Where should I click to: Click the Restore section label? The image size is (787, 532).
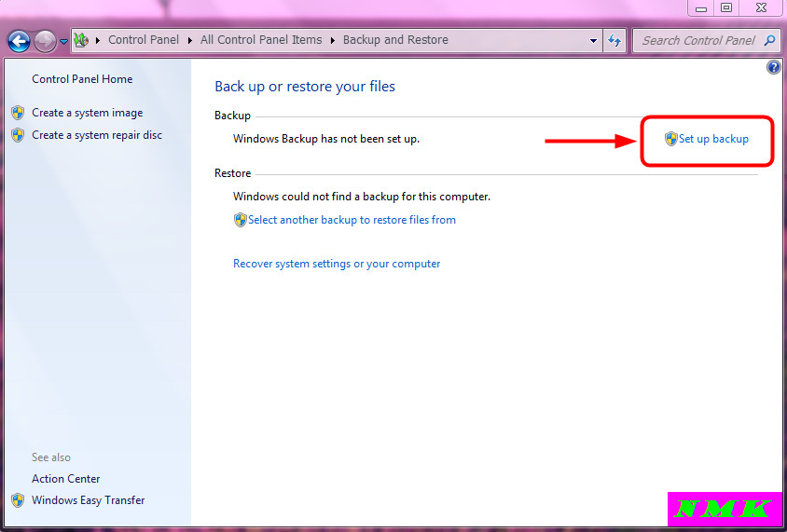[232, 173]
